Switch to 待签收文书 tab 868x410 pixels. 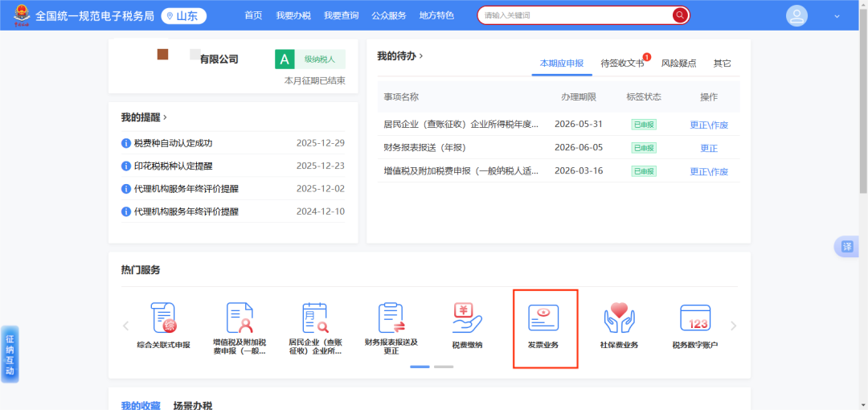pos(622,64)
